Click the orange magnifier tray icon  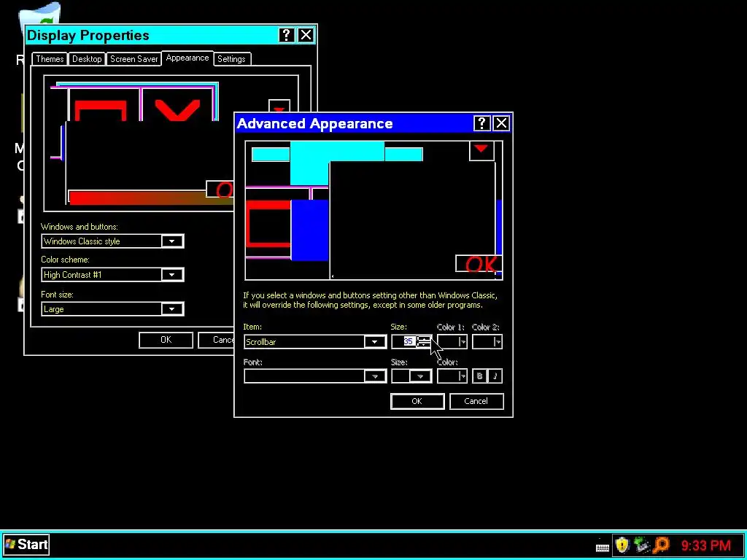click(x=662, y=545)
